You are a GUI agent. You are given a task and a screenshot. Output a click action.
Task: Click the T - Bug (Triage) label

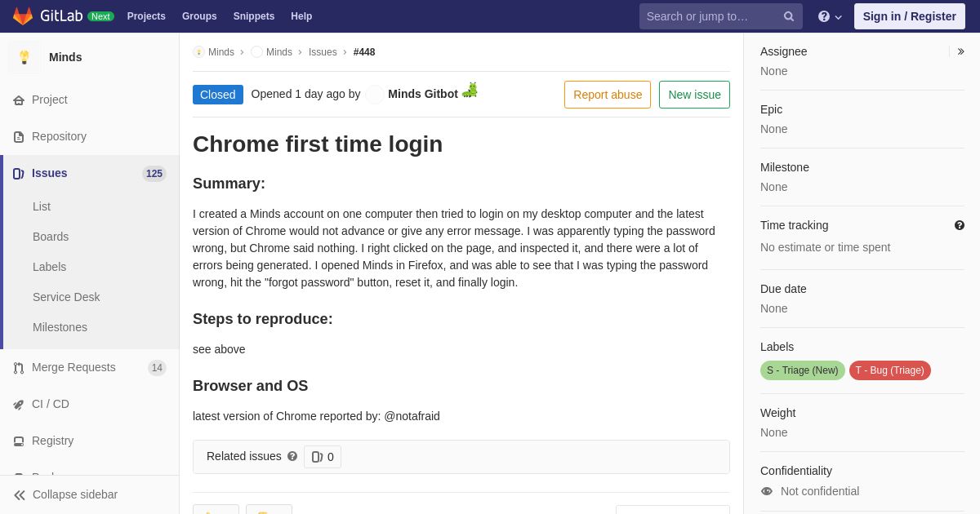pos(890,370)
